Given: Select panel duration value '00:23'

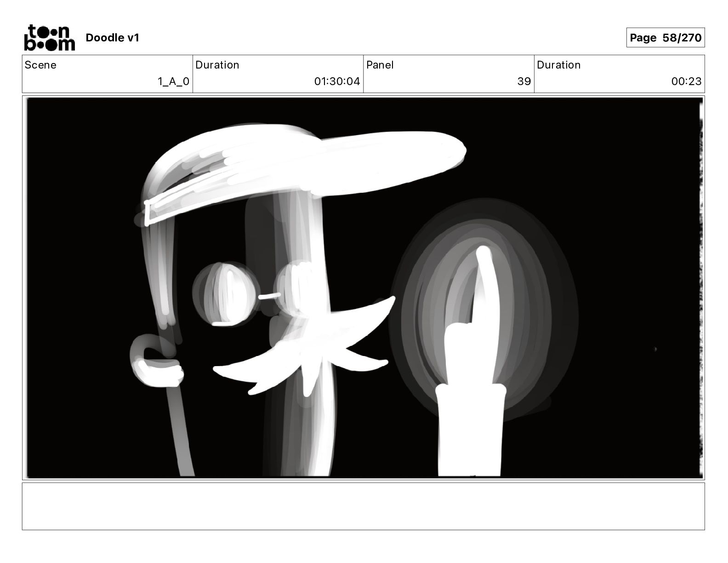Looking at the screenshot, I should [686, 81].
